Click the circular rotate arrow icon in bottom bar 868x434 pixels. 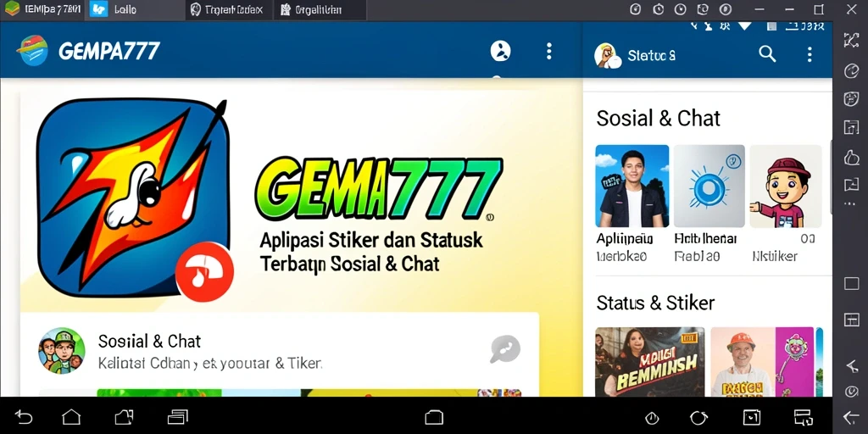tap(698, 417)
